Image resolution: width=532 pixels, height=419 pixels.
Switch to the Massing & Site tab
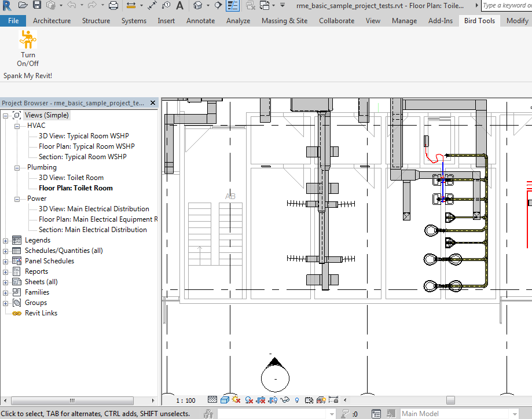point(284,21)
